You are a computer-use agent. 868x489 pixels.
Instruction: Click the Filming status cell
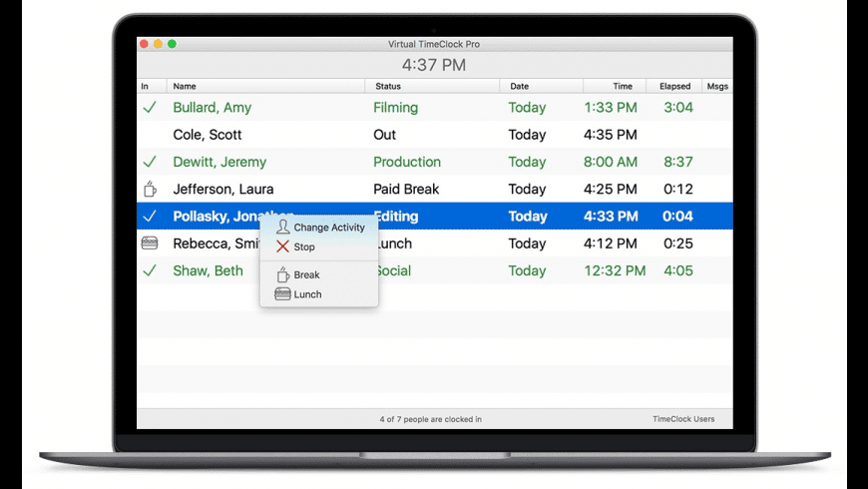(x=395, y=108)
